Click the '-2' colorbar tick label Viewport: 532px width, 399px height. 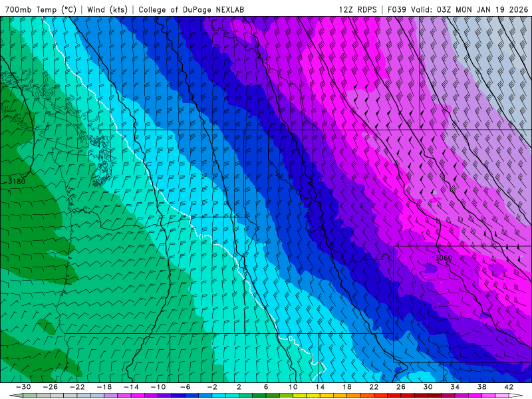(x=212, y=387)
